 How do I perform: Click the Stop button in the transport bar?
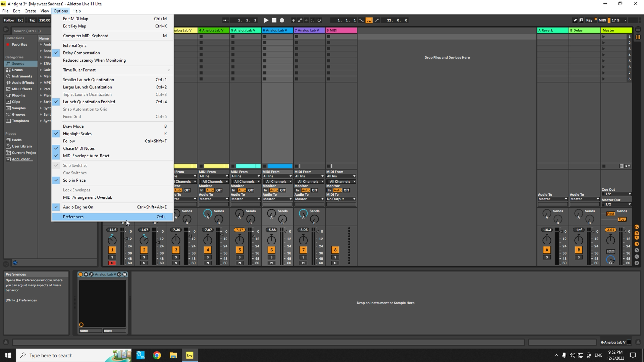274,20
